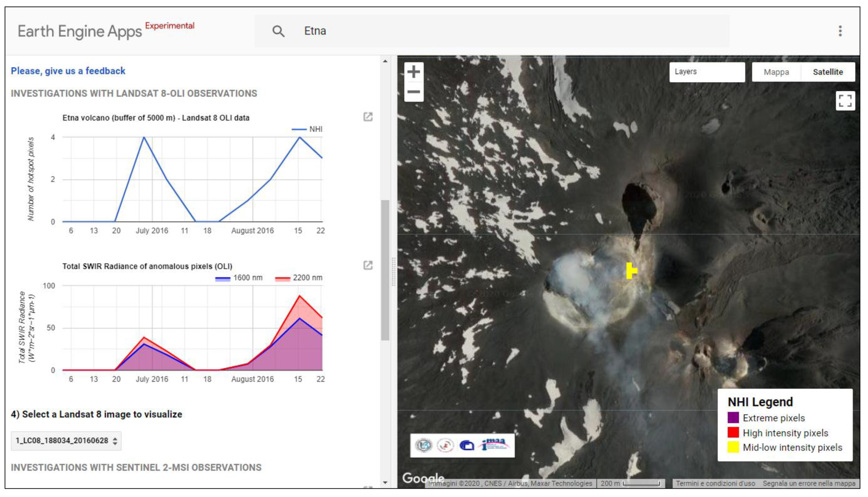Click the map zoom out minus button
This screenshot has width=868, height=497.
coord(413,91)
